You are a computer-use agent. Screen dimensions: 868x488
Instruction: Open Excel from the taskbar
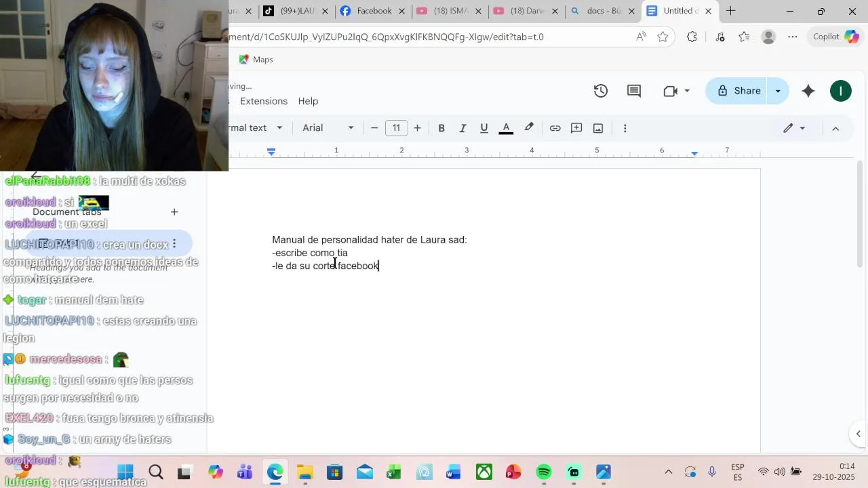[x=394, y=472]
